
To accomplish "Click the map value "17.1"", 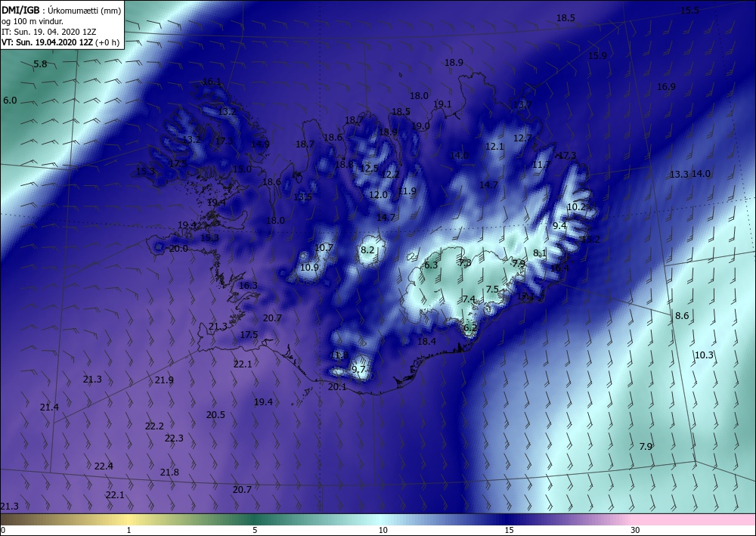I will click(x=525, y=296).
